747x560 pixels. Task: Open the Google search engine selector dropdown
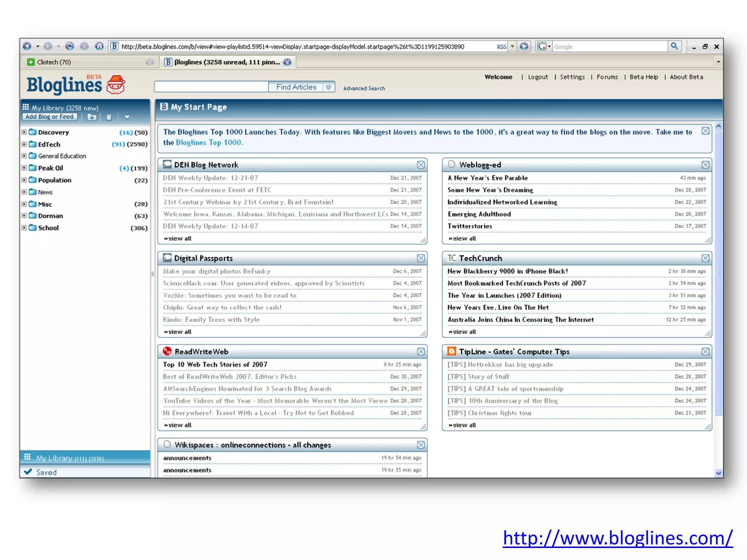[544, 46]
